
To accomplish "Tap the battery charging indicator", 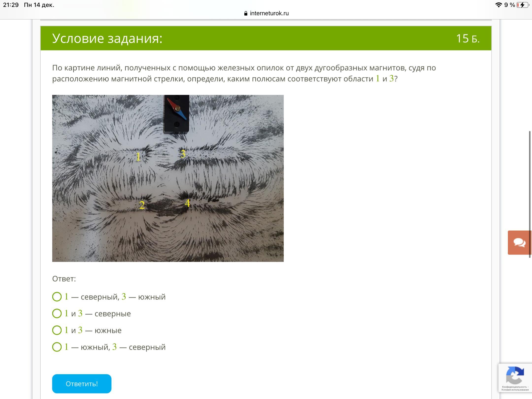I will tap(523, 5).
